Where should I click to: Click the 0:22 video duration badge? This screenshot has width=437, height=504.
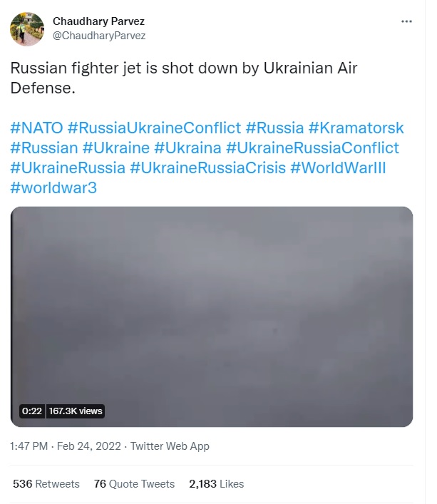pyautogui.click(x=32, y=411)
